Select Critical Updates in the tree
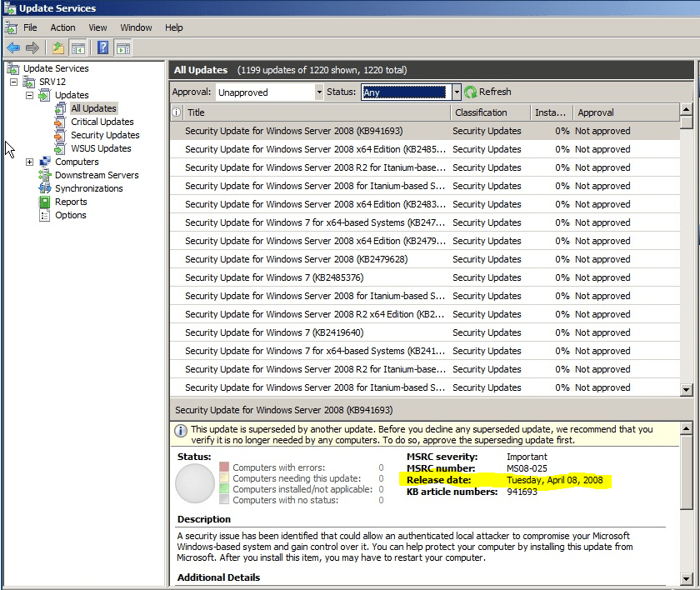 102,122
